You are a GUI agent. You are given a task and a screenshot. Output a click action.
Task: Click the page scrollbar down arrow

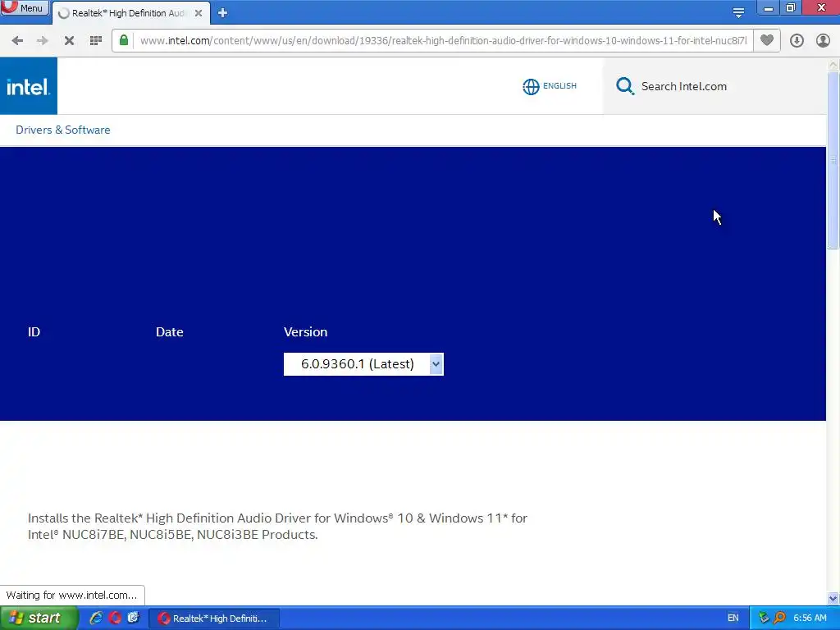coord(833,598)
